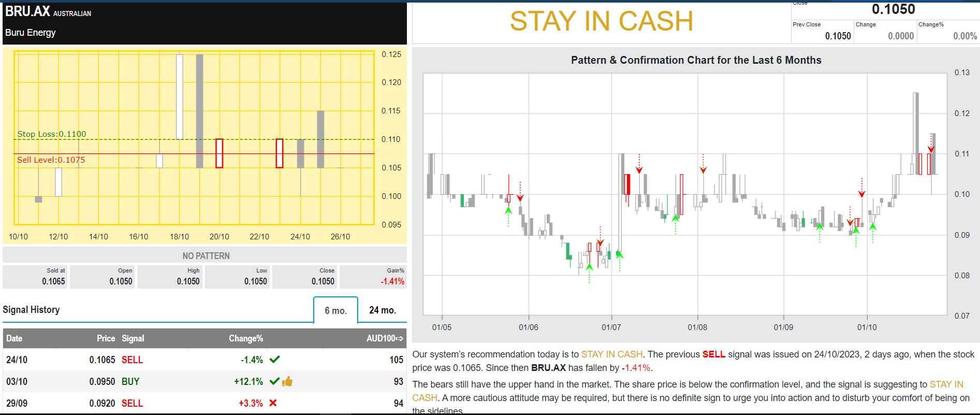Click the red candlestick at 20/10
Viewport: 980px width, 415px height.
click(220, 153)
